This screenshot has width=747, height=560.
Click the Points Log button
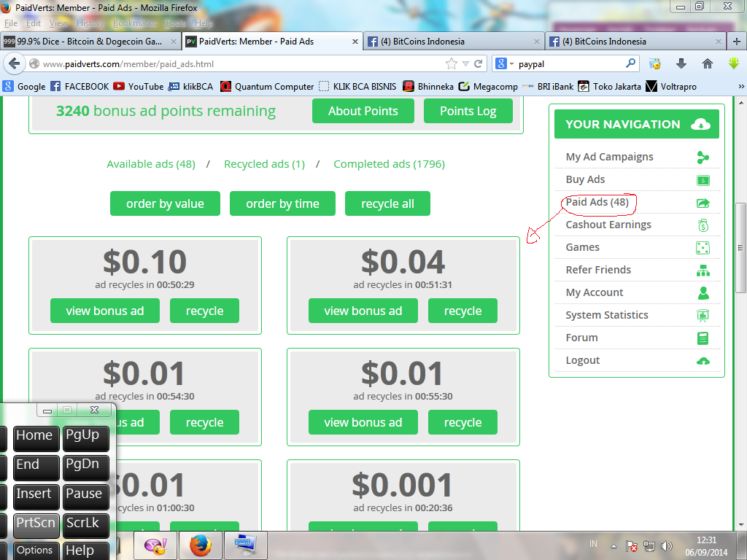pyautogui.click(x=468, y=111)
